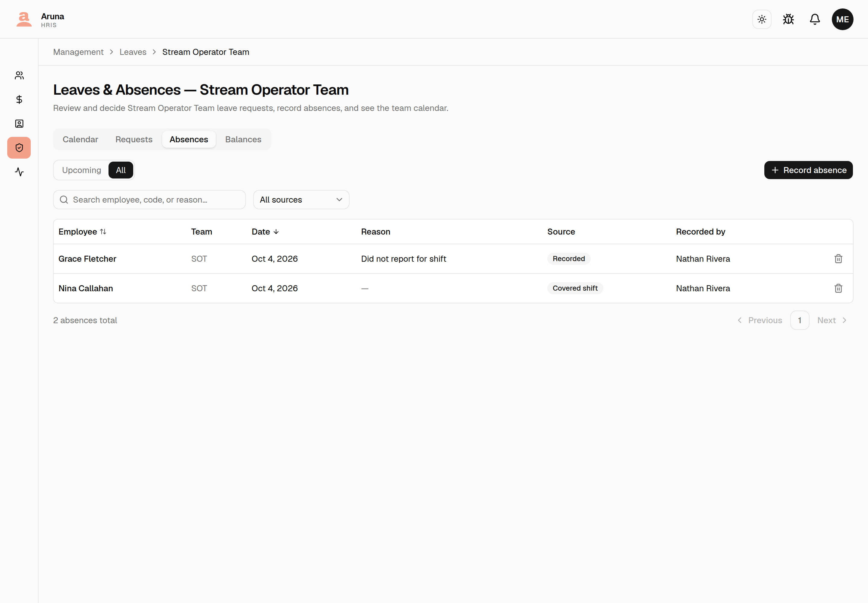Click Grace Fletcher's name

87,259
